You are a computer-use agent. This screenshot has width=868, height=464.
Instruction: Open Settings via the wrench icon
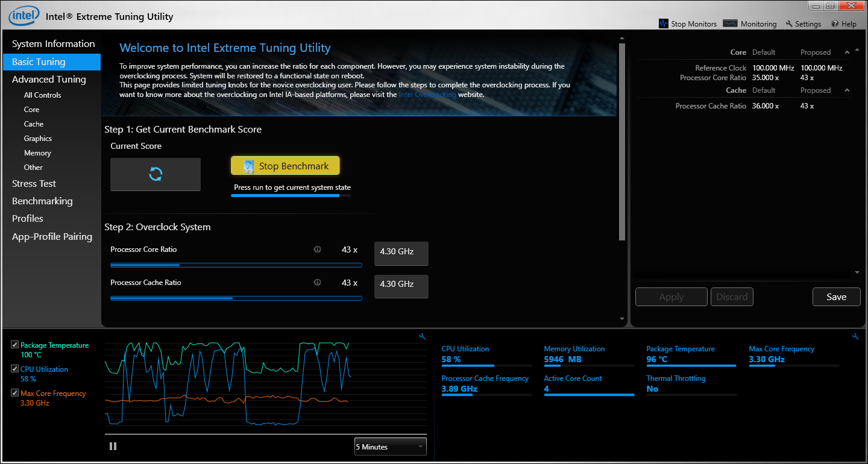point(789,24)
